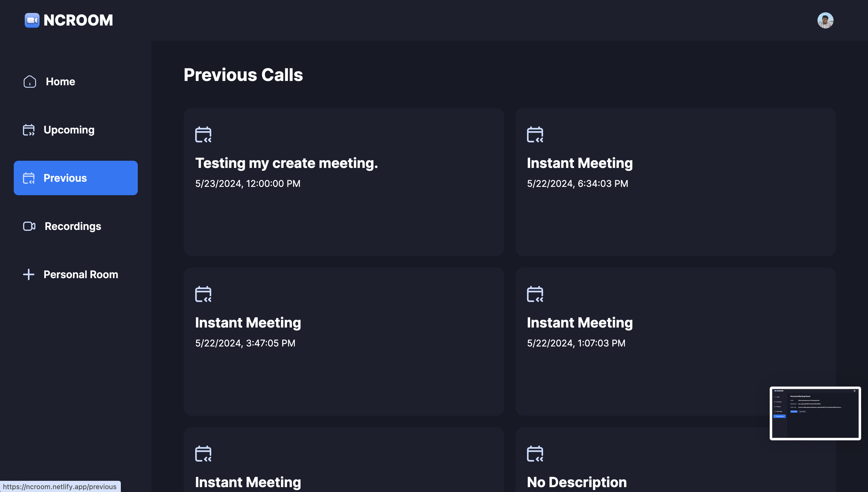Click the NCROOM video camera logo
Viewport: 868px width, 492px height.
tap(32, 20)
